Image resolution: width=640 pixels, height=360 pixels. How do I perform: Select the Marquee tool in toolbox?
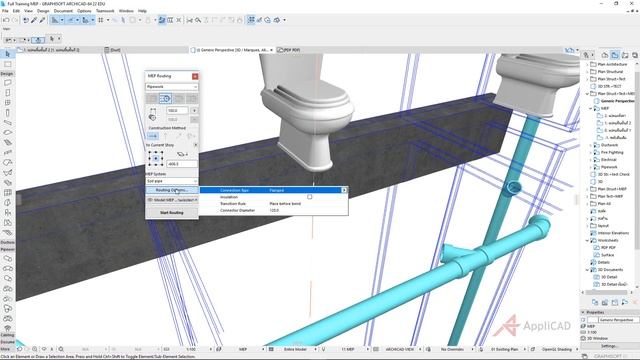[x=7, y=64]
